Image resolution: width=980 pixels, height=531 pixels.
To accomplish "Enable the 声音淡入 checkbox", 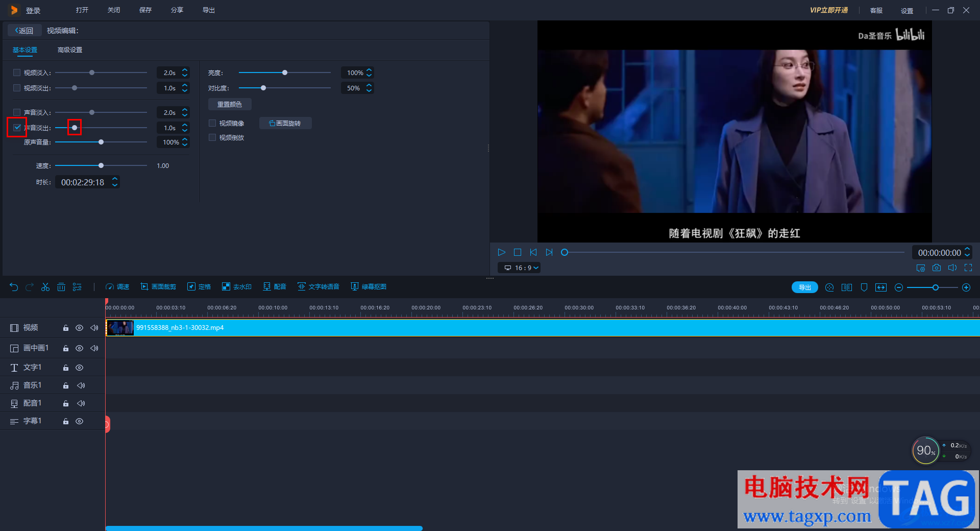I will (17, 112).
